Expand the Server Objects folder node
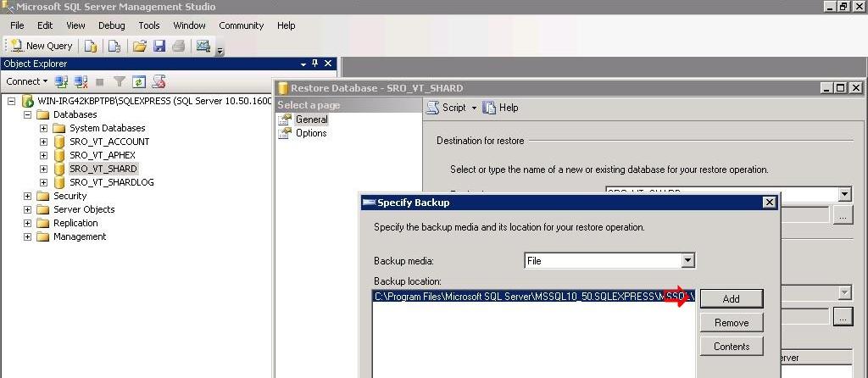 pyautogui.click(x=27, y=209)
